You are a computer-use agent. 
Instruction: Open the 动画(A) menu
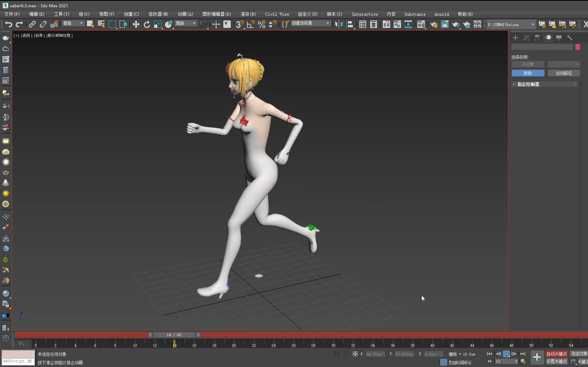tap(185, 14)
